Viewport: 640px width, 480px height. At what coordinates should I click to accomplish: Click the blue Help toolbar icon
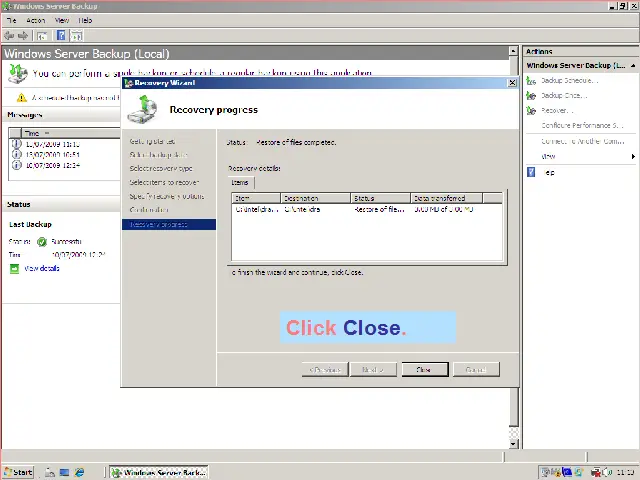coord(61,36)
